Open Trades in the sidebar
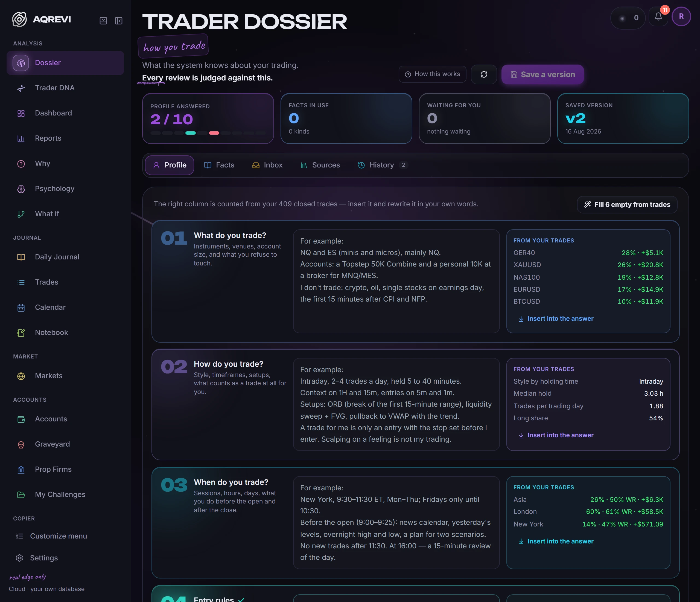The width and height of the screenshot is (700, 602). pos(65,282)
